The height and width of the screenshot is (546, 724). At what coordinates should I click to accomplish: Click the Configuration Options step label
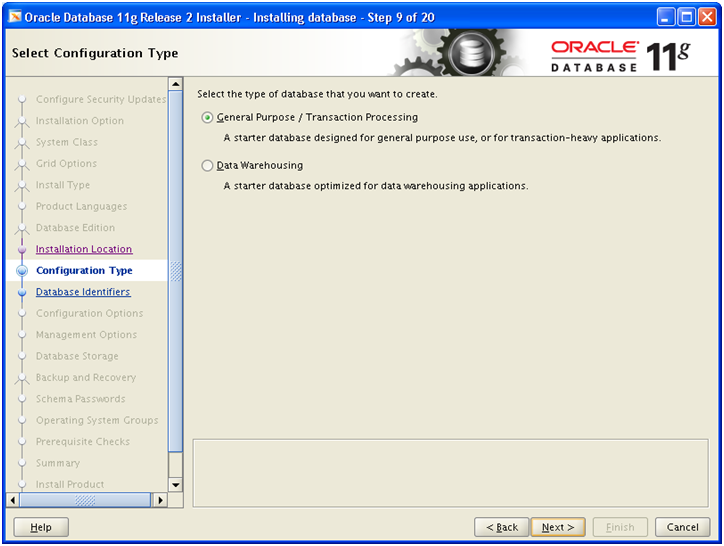pyautogui.click(x=90, y=313)
